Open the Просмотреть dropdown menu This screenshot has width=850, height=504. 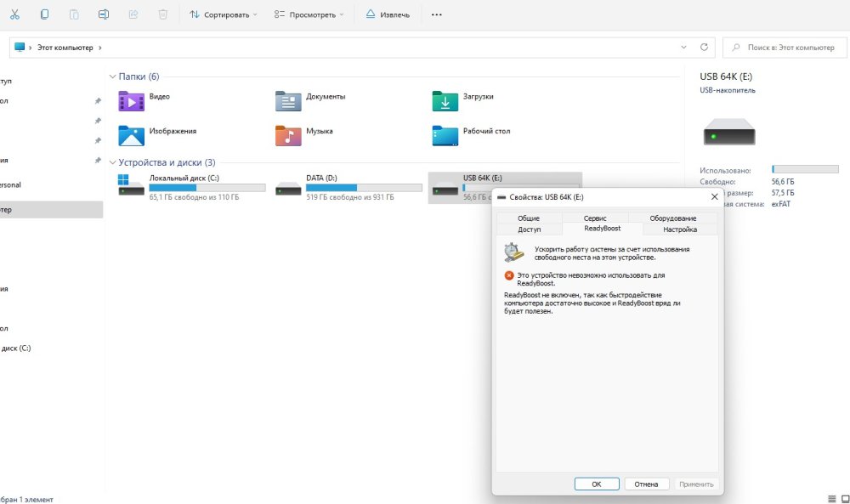[309, 14]
